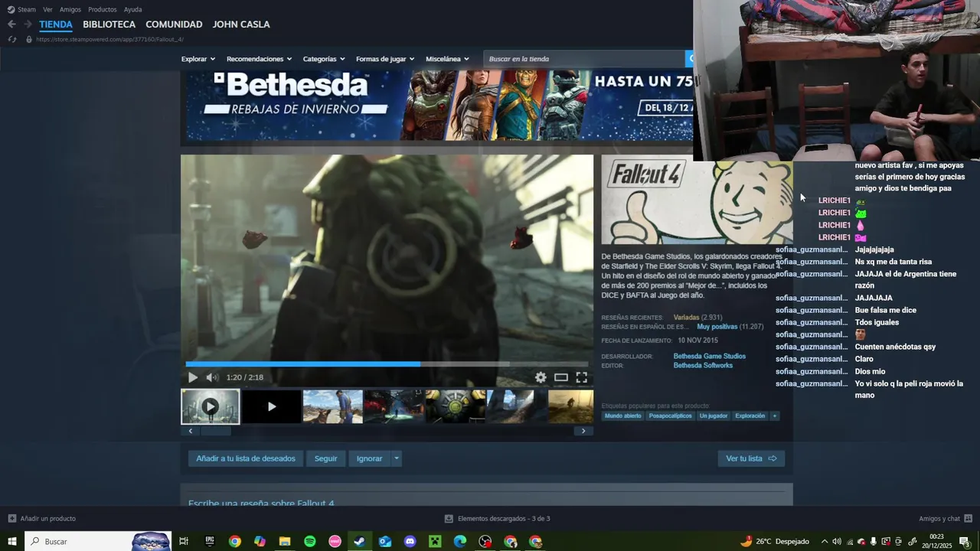Image resolution: width=980 pixels, height=551 pixels.
Task: Open Discord from the taskbar
Action: click(x=410, y=541)
